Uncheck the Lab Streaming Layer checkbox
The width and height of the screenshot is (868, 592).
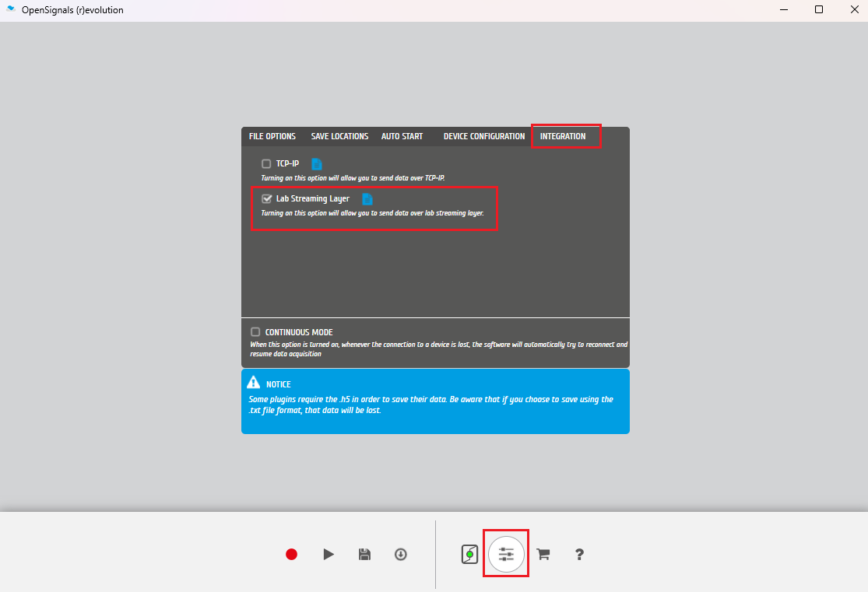point(267,198)
